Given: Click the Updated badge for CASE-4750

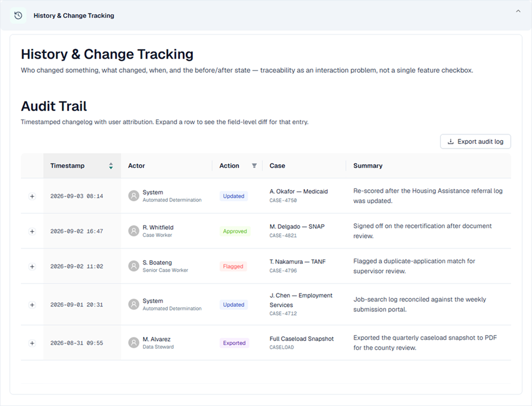Looking at the screenshot, I should coord(233,196).
